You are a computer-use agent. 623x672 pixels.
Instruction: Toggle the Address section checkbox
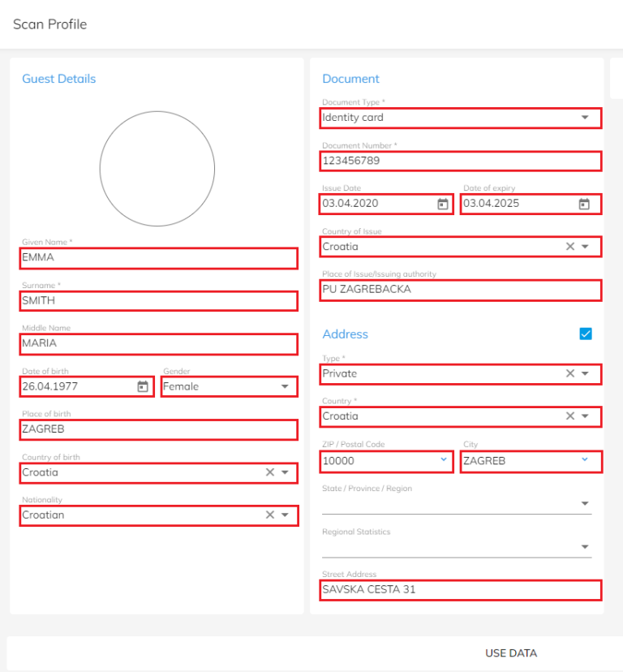tap(586, 334)
